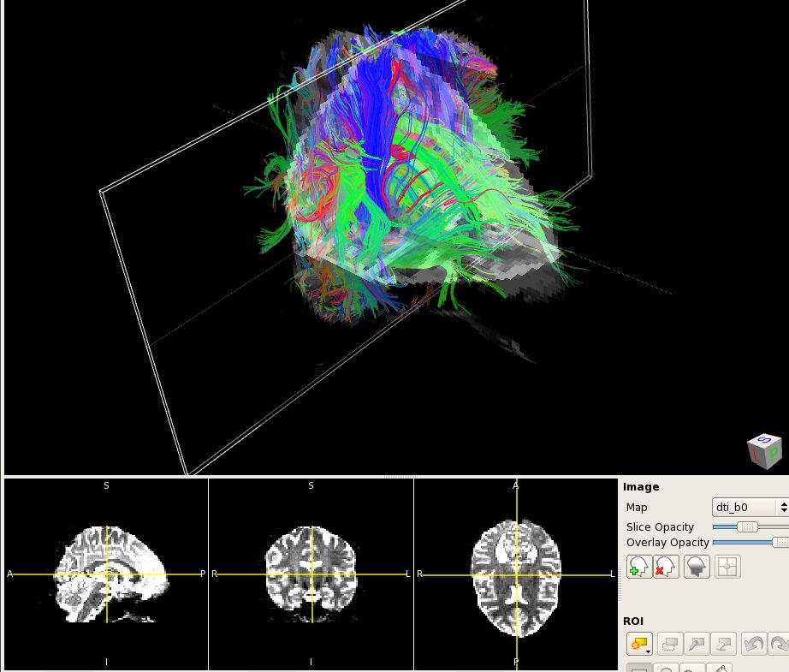Viewport: 789px width, 672px height.
Task: Open the new ROI yellow shape button
Action: (639, 644)
